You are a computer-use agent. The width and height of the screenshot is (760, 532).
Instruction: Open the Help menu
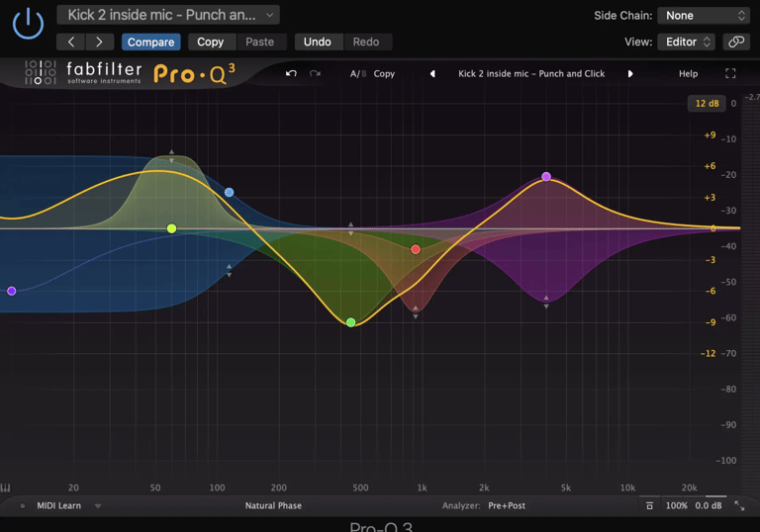point(688,73)
